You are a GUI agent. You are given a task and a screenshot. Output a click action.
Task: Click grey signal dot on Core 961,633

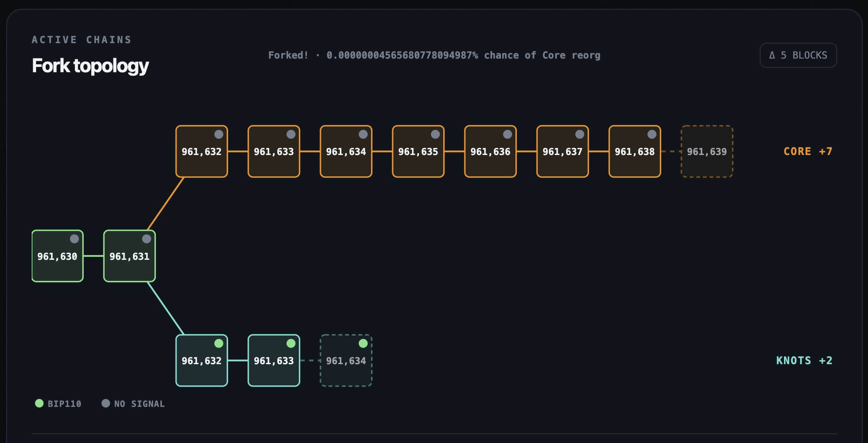coord(291,134)
